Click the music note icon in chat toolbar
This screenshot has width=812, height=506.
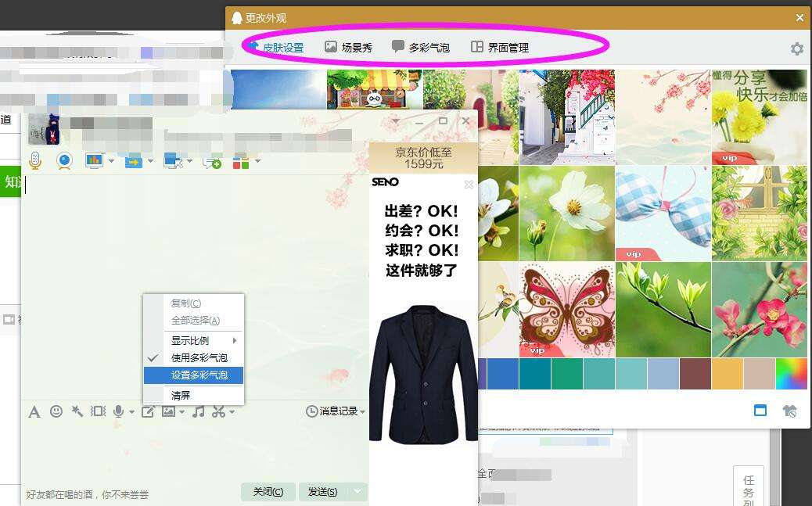(198, 411)
